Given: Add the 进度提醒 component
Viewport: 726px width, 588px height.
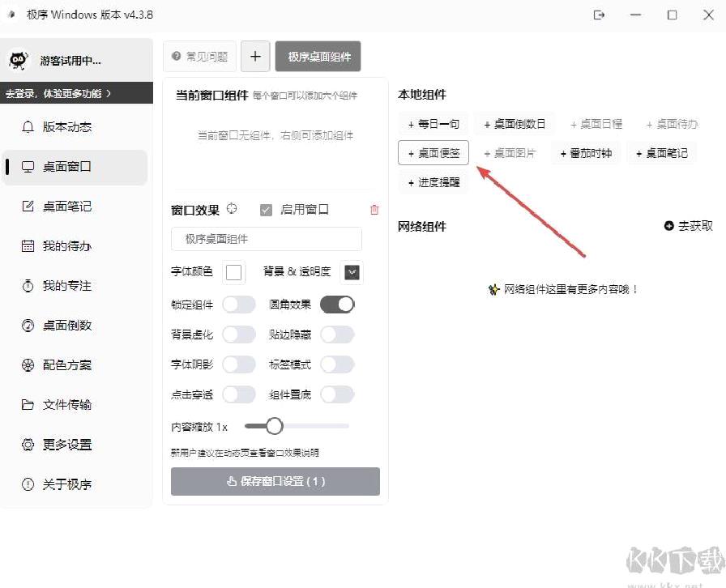Looking at the screenshot, I should point(433,182).
